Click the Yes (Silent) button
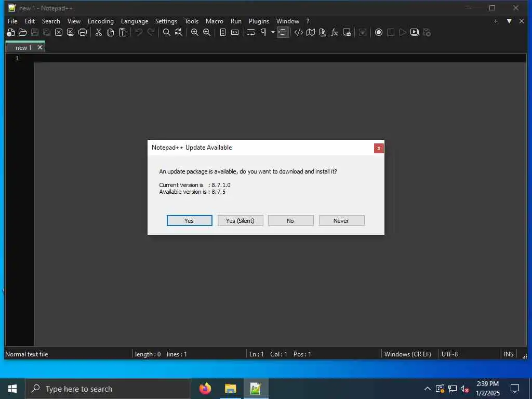This screenshot has width=532, height=399. click(240, 220)
